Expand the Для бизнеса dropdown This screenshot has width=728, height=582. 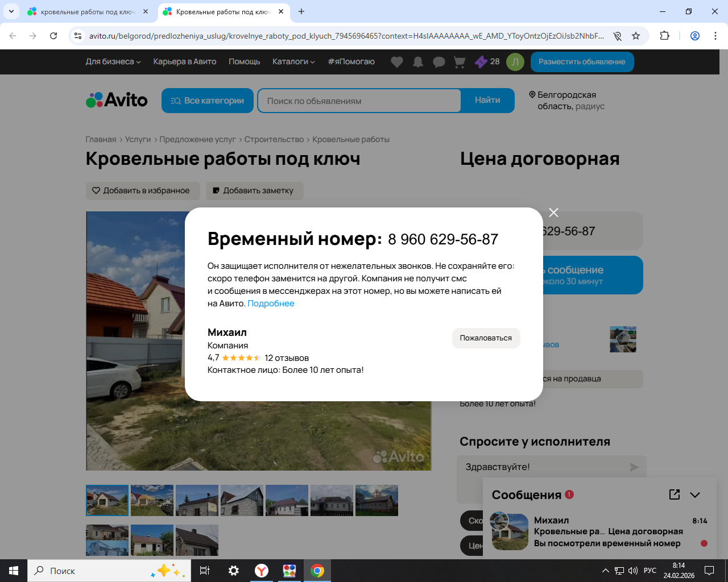click(113, 62)
